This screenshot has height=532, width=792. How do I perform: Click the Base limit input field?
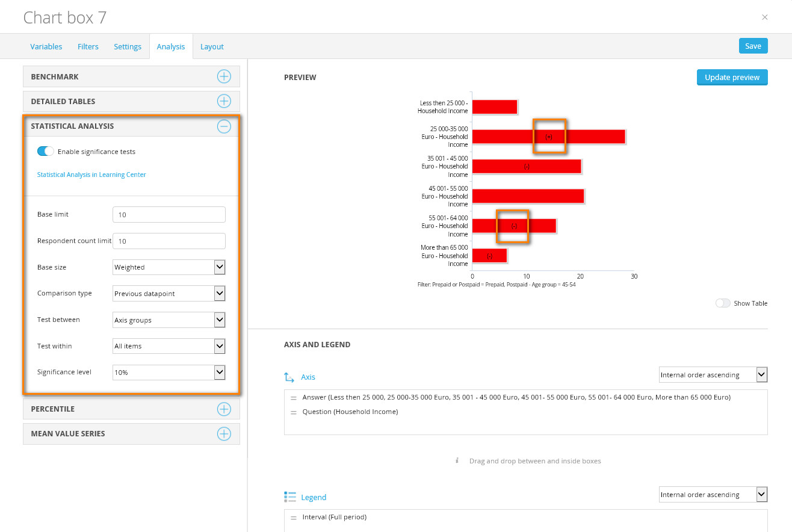pyautogui.click(x=169, y=214)
